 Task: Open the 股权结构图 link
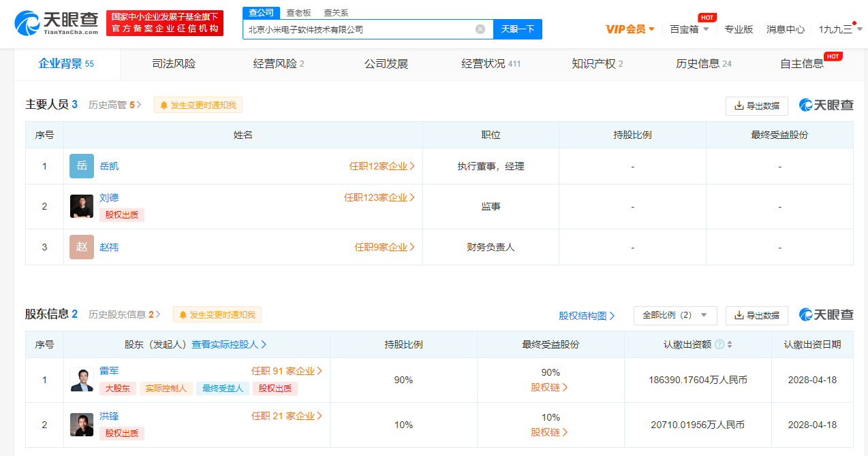point(587,316)
